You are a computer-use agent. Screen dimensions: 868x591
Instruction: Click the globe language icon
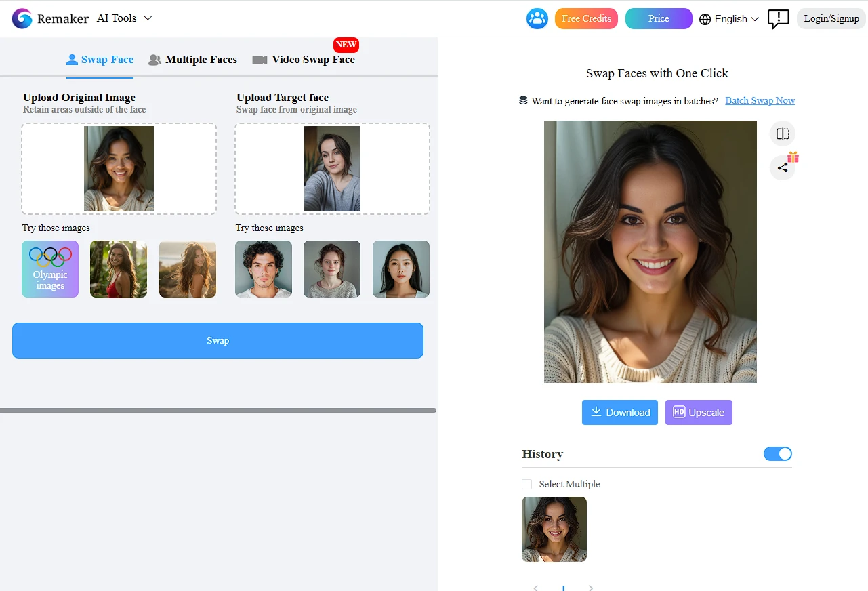pyautogui.click(x=705, y=19)
